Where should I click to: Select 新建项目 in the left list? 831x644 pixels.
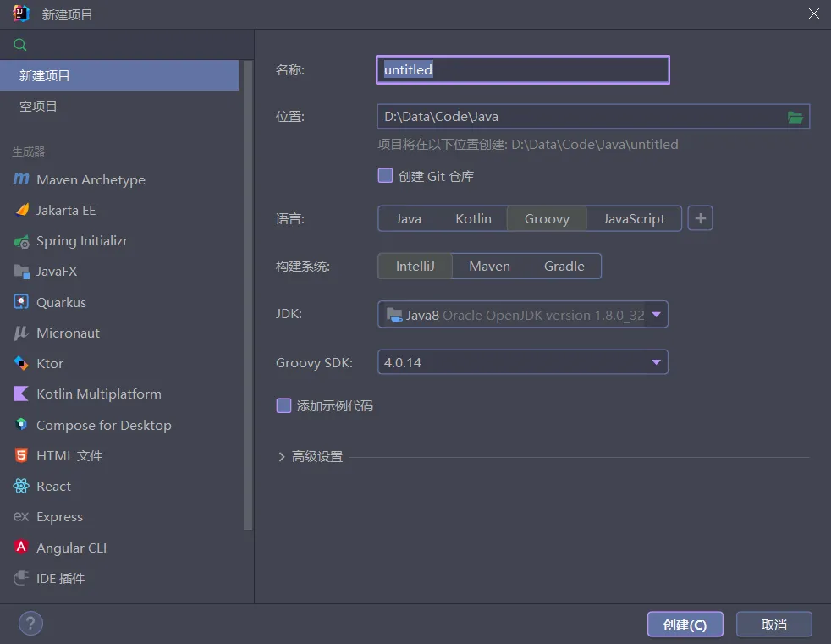coord(119,75)
